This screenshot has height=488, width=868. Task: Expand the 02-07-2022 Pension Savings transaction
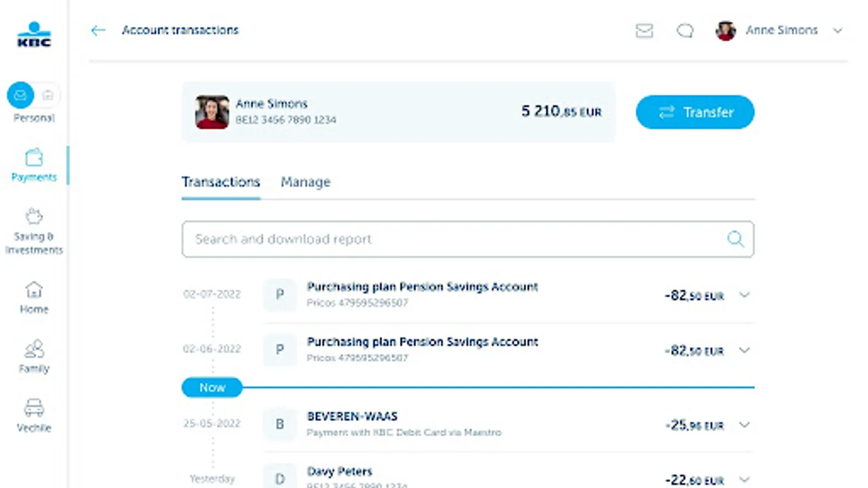tap(744, 295)
